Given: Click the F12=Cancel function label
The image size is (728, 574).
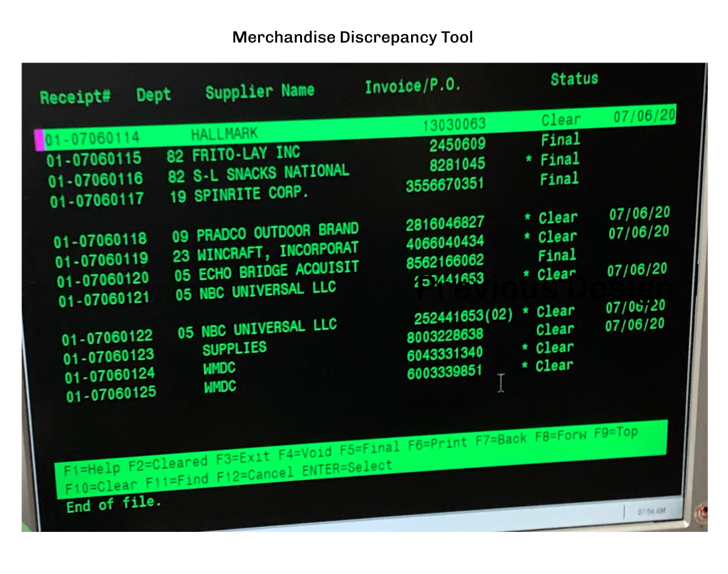Looking at the screenshot, I should 255,475.
